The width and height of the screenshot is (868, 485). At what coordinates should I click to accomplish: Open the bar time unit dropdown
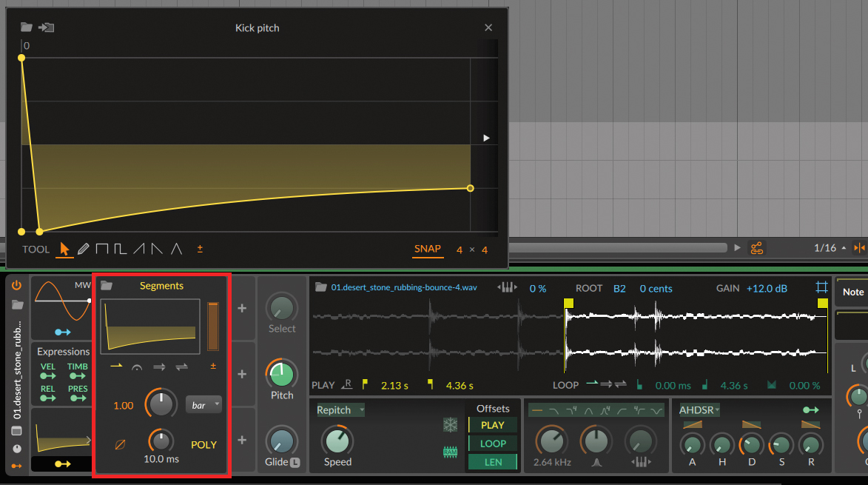click(203, 405)
